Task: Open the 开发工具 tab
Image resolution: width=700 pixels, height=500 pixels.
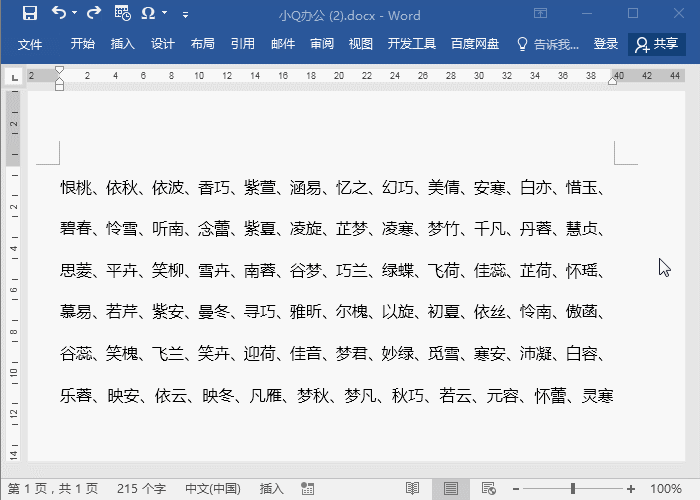Action: click(412, 43)
